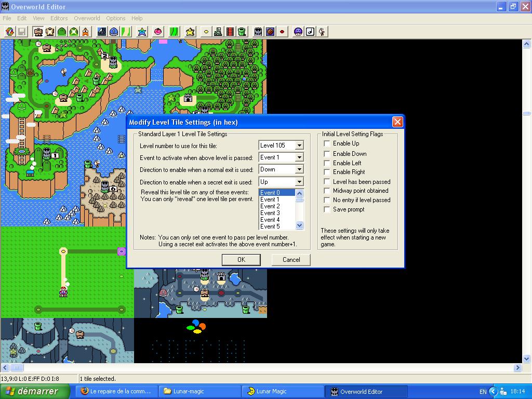532x399 pixels.
Task: Click the reload overworld arrows icon
Action: (x=10, y=32)
